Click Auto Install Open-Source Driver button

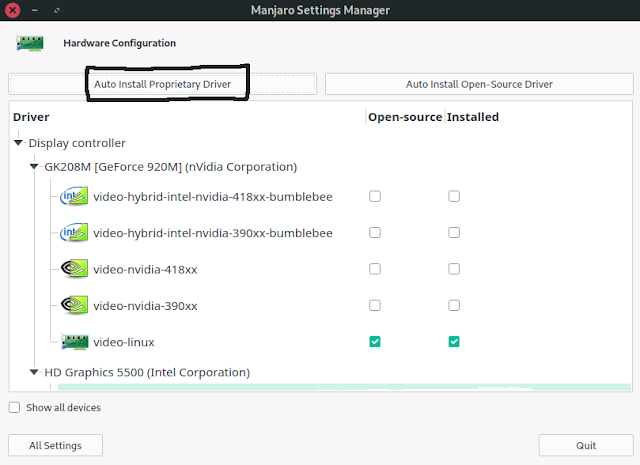pyautogui.click(x=479, y=84)
